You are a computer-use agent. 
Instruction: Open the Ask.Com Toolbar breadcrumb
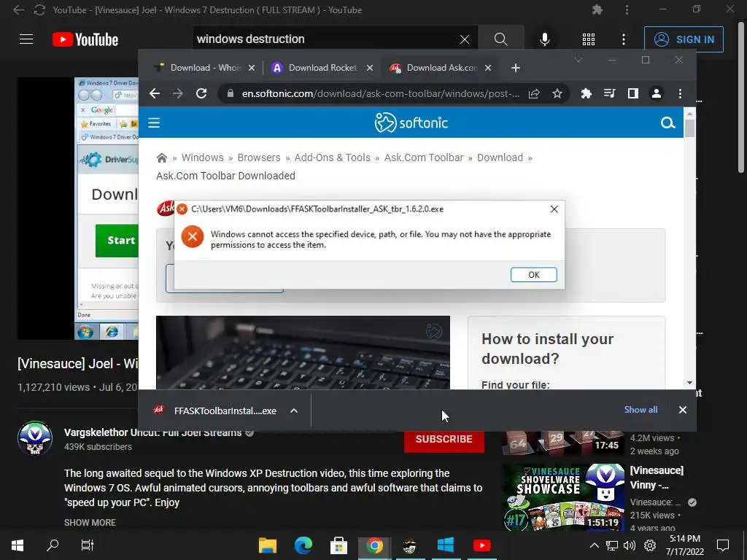pos(424,157)
